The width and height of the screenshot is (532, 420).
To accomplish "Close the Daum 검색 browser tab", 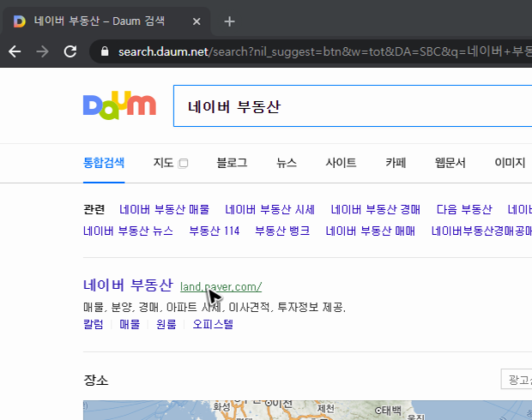I will (196, 21).
